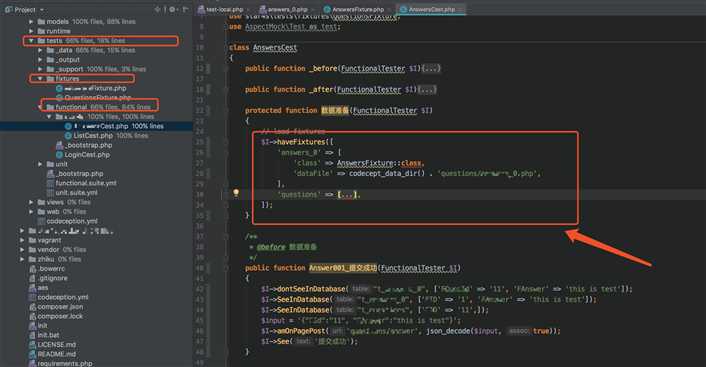Click the AnswersCest class name
Screen dimensions: 706x367
[x=275, y=47]
